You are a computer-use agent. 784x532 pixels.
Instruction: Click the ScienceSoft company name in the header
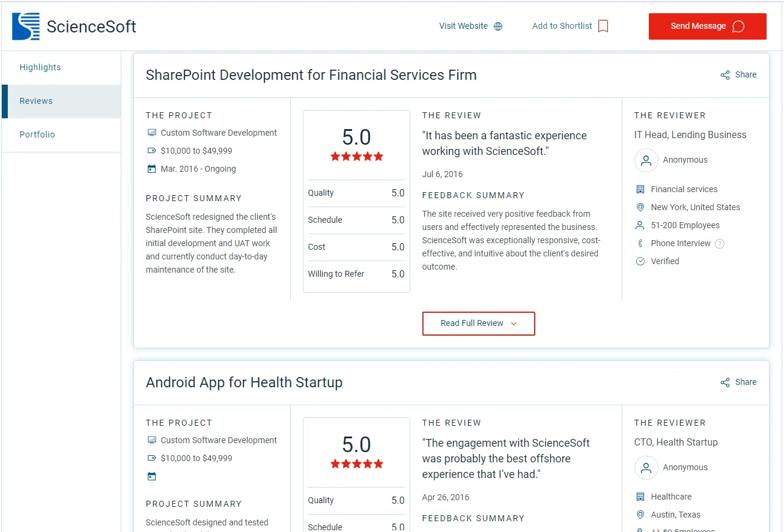(91, 27)
